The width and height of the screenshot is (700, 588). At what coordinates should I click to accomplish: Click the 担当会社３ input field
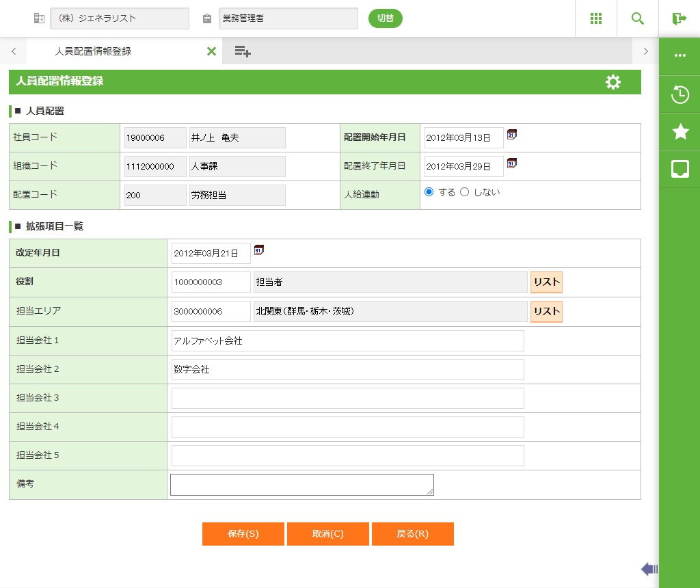pyautogui.click(x=347, y=398)
